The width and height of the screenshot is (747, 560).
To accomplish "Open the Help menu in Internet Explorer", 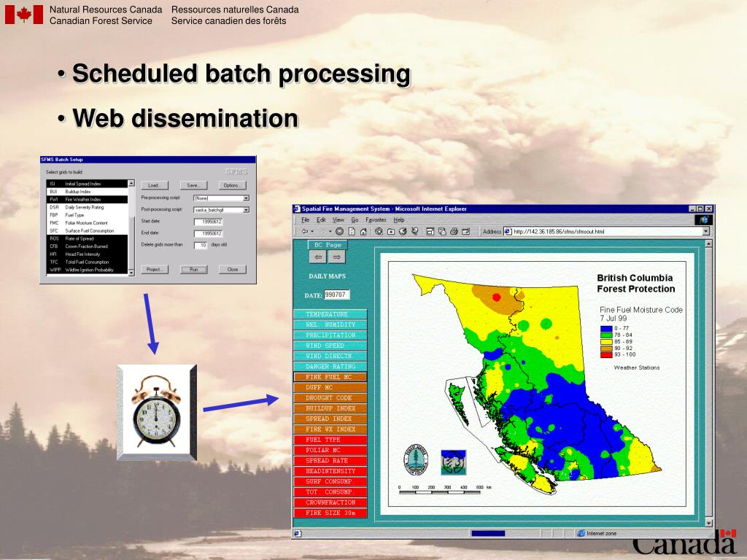I will [399, 220].
